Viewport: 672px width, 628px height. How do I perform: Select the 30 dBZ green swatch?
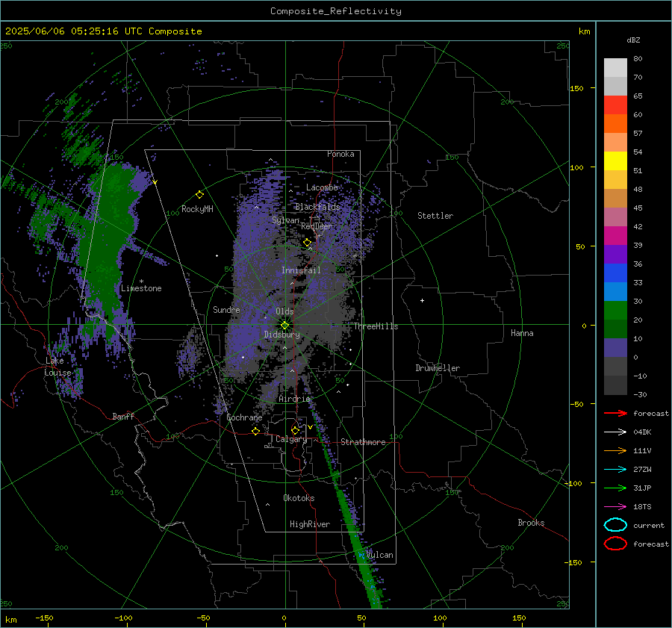click(x=615, y=310)
